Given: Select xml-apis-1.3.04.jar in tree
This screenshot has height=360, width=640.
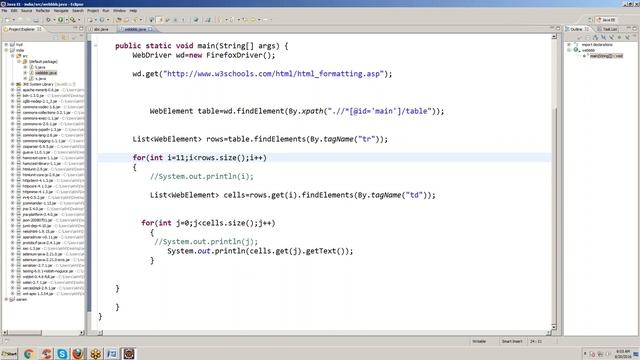Looking at the screenshot, I should (38, 293).
